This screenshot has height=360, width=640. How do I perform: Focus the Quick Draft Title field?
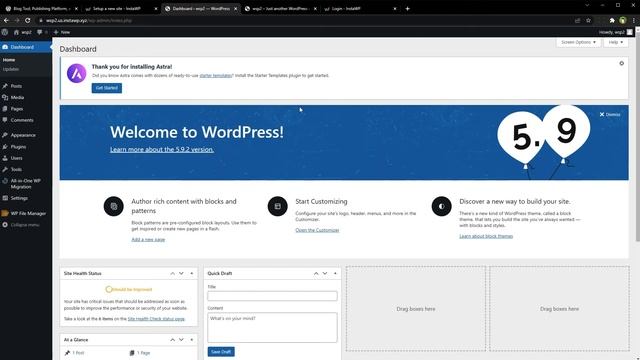[272, 296]
